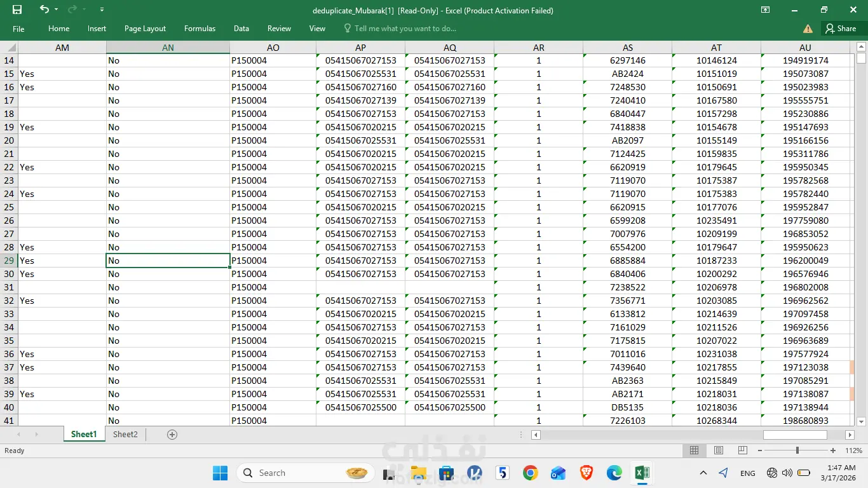This screenshot has height=488, width=868.
Task: Switch to the Sheet2 worksheet tab
Action: [x=125, y=435]
